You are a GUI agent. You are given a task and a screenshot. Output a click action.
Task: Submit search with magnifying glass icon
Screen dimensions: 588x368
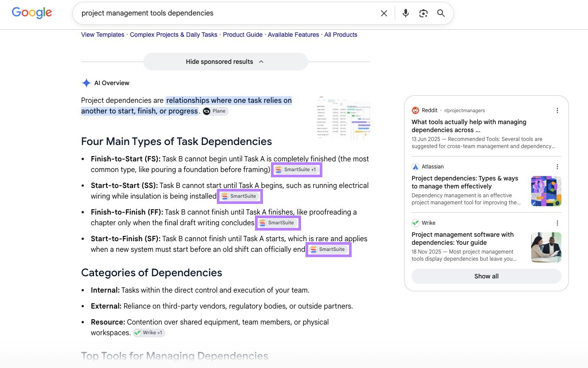click(441, 13)
